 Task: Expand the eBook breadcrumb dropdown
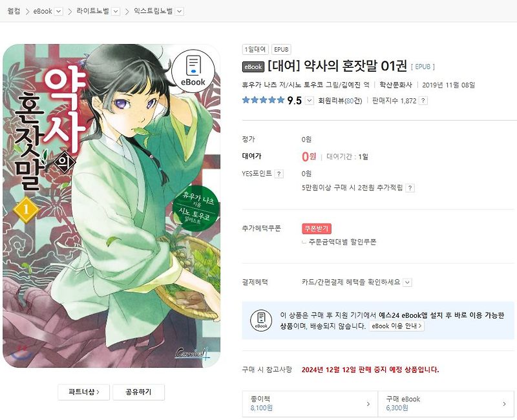click(x=58, y=12)
